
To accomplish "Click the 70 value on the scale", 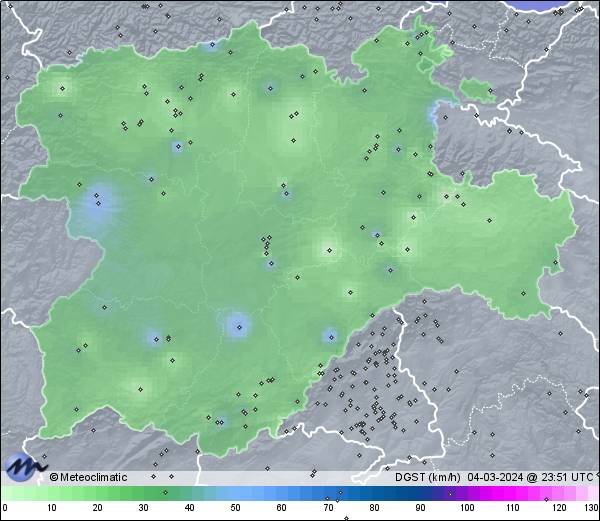I will (328, 508).
